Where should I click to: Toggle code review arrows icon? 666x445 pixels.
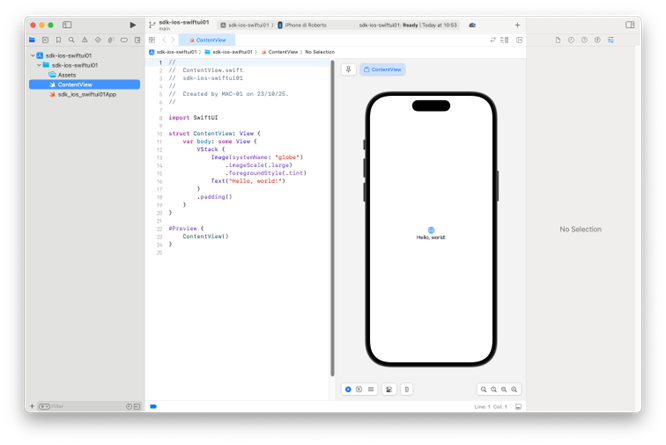coord(493,40)
